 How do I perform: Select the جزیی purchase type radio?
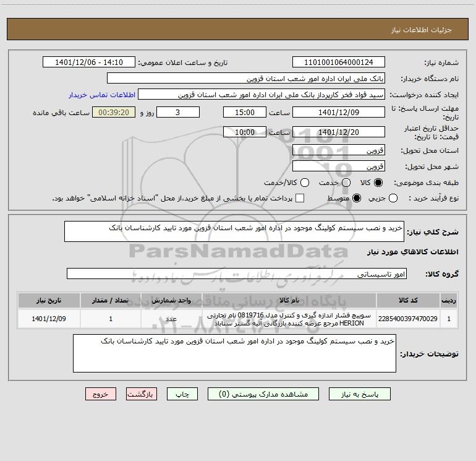pos(393,198)
